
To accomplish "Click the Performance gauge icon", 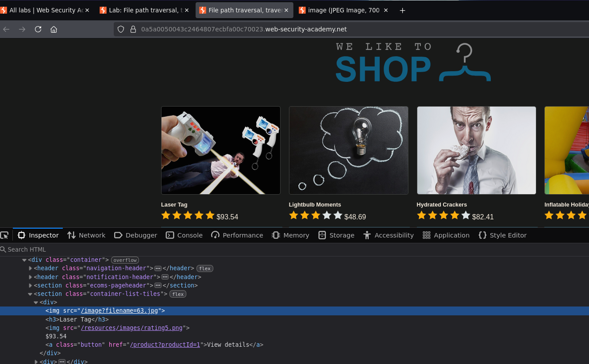I will click(x=216, y=235).
